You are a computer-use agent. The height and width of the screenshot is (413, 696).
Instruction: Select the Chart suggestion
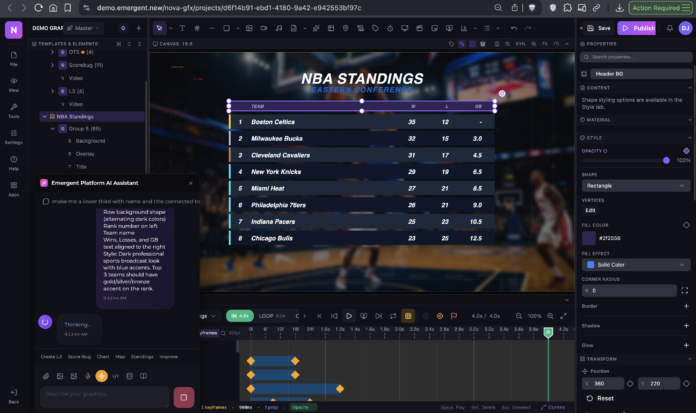[x=103, y=357]
